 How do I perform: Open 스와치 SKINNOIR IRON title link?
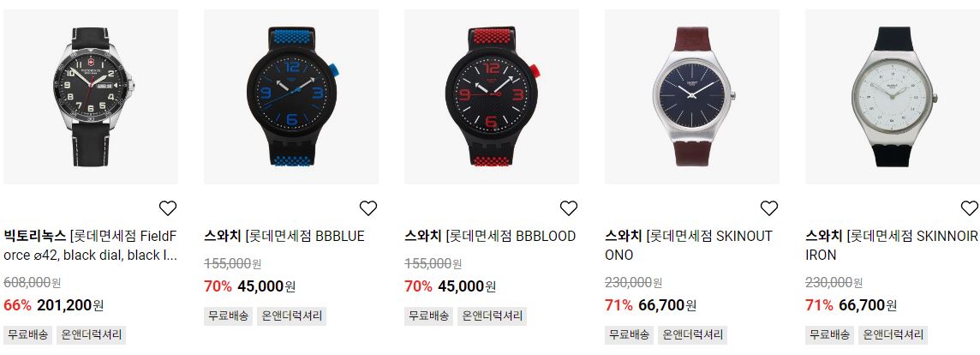tap(891, 245)
